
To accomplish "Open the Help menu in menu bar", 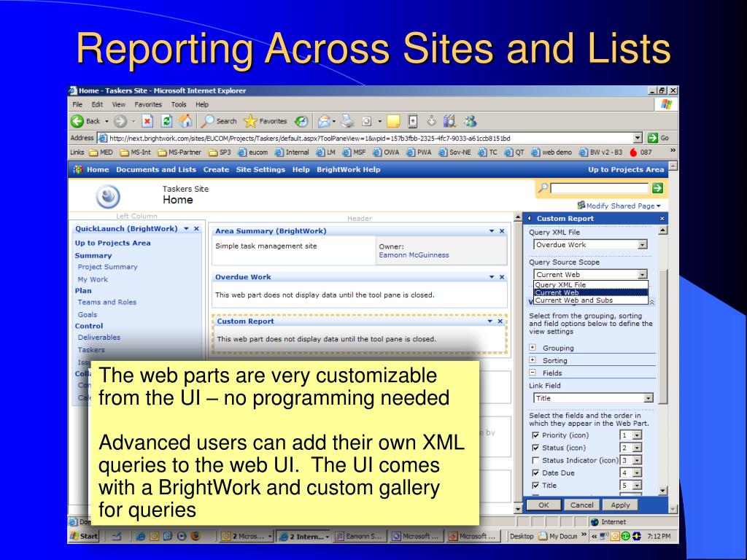I will [202, 104].
